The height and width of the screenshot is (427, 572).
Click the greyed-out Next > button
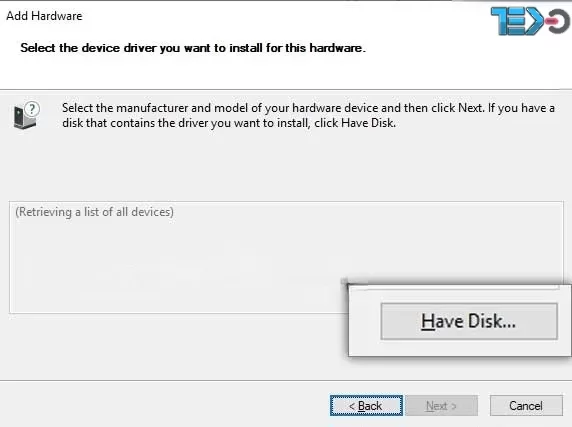(441, 405)
